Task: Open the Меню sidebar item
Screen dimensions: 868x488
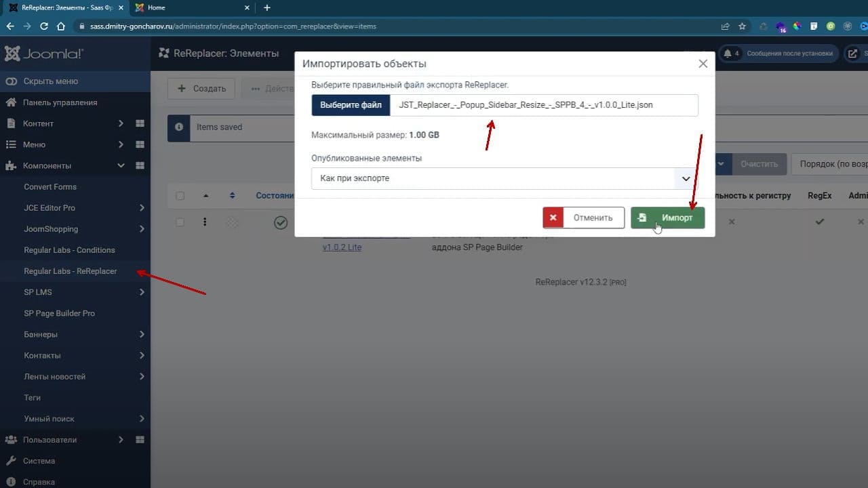Action: pos(34,144)
